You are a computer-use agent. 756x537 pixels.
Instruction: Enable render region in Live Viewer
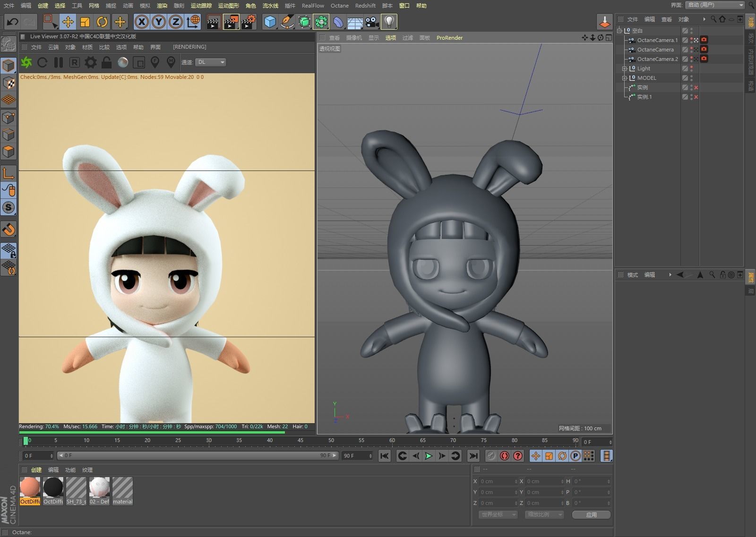139,62
